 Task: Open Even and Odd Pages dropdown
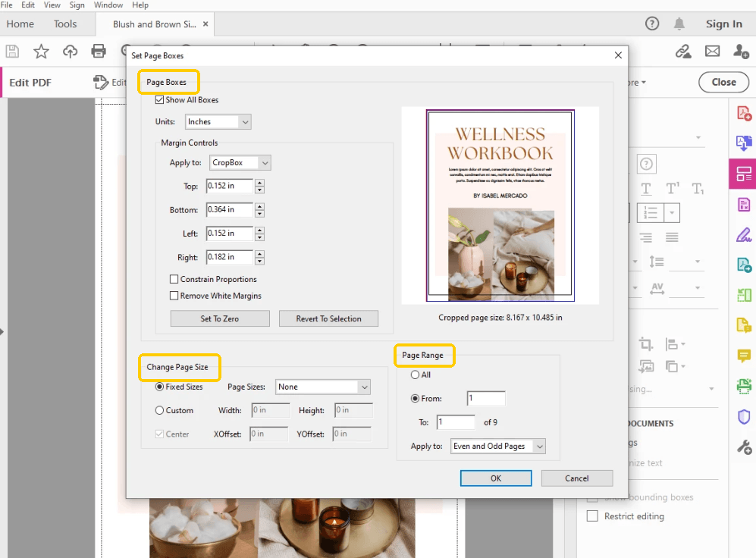tap(498, 446)
